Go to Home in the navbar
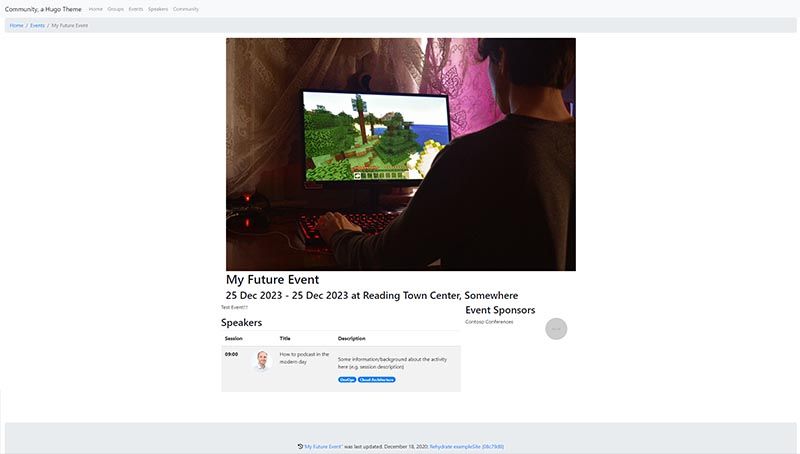Viewport: 800px width, 454px height. [x=95, y=9]
